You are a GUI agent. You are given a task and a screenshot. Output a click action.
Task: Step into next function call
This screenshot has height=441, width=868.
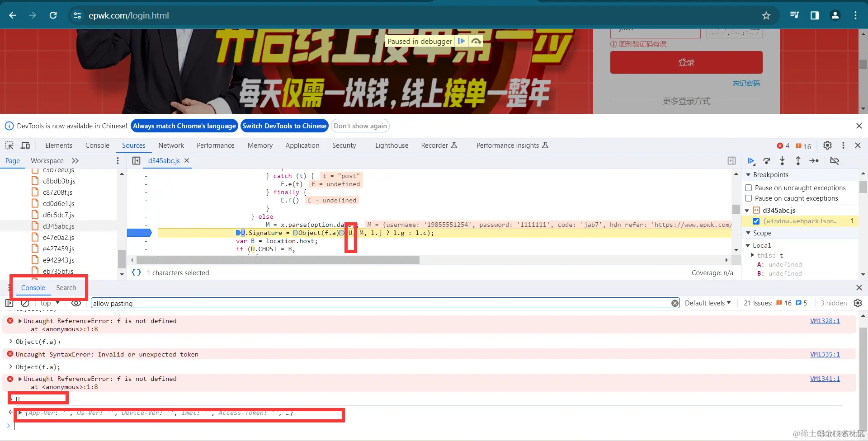[783, 161]
